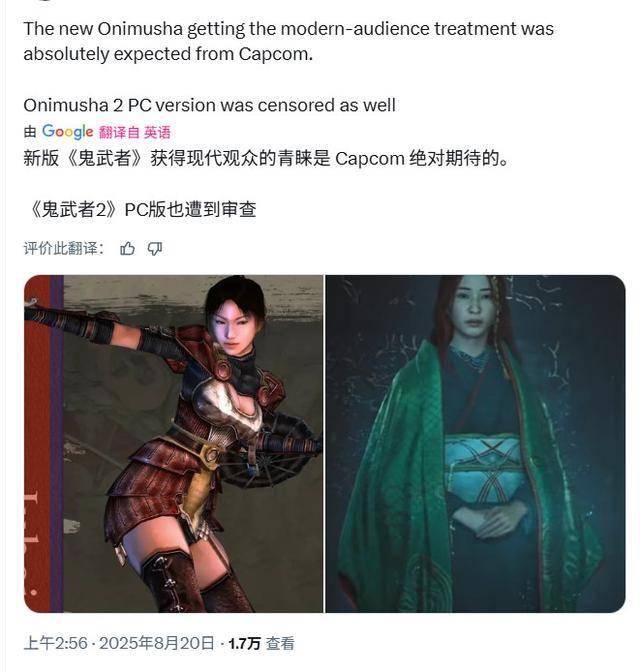Click the 由 prefix before the Google logo
The height and width of the screenshot is (672, 640).
pos(30,132)
